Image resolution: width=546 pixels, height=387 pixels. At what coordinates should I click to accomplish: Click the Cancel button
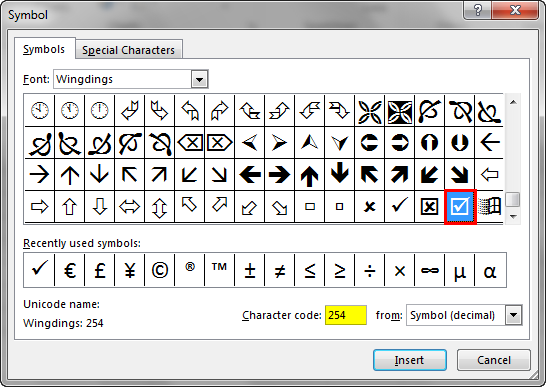tap(494, 360)
